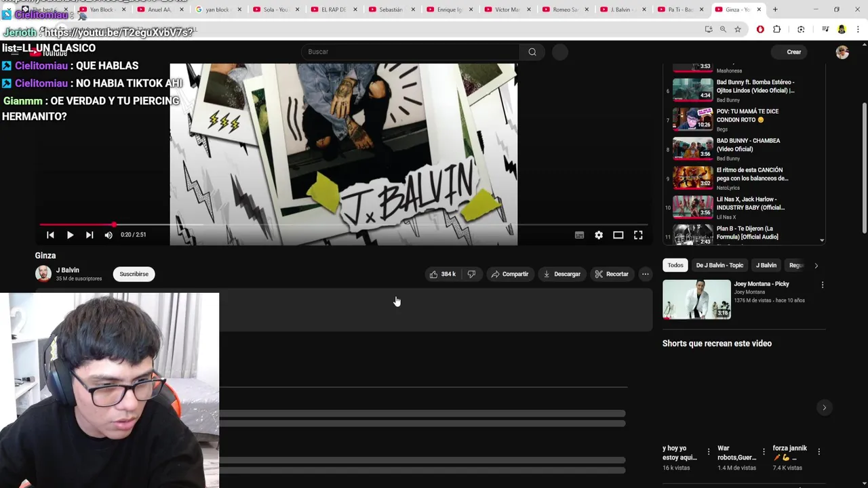
Task: Select the J Balvin filter chip
Action: coord(766,265)
